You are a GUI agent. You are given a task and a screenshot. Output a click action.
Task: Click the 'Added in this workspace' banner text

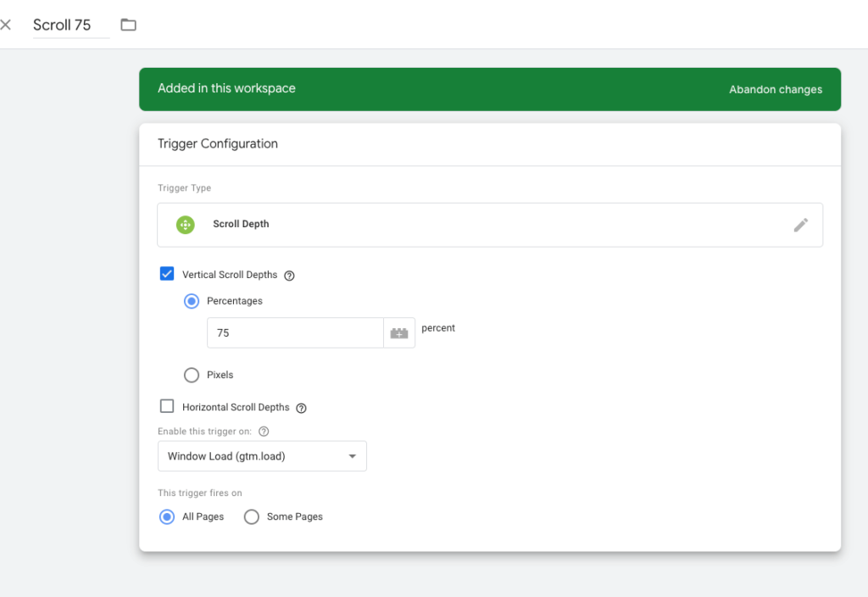[226, 88]
